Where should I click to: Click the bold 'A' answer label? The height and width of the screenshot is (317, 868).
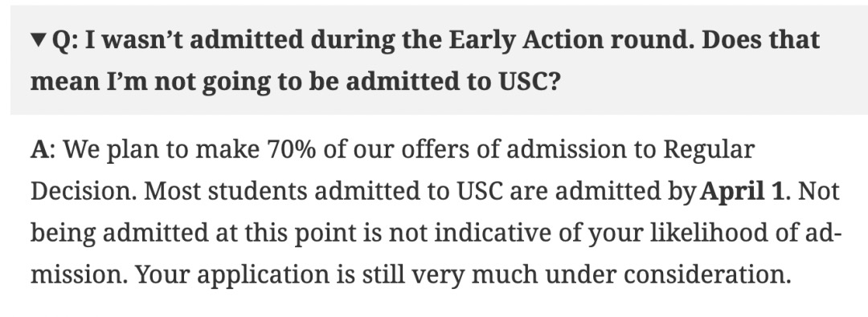pos(40,149)
